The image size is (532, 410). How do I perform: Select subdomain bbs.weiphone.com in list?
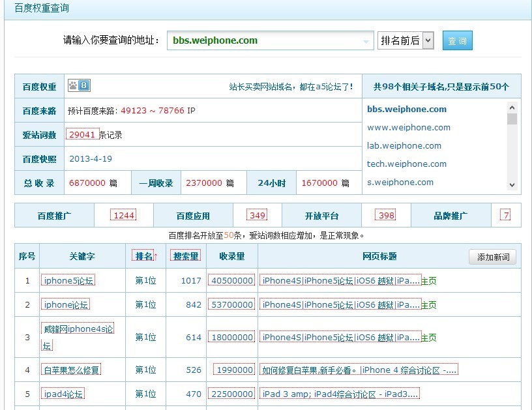click(407, 110)
